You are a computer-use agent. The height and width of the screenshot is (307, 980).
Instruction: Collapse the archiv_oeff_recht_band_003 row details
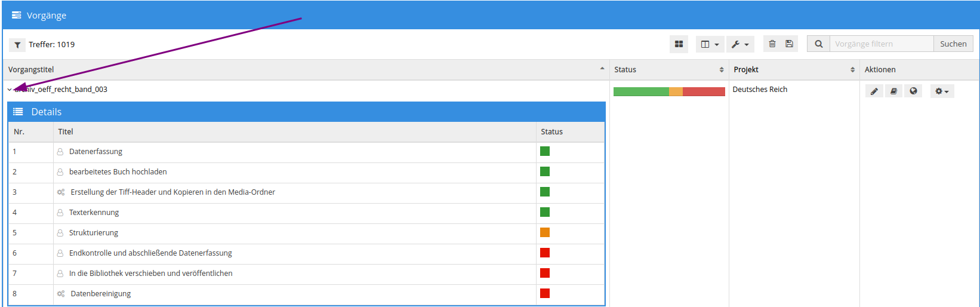click(10, 90)
